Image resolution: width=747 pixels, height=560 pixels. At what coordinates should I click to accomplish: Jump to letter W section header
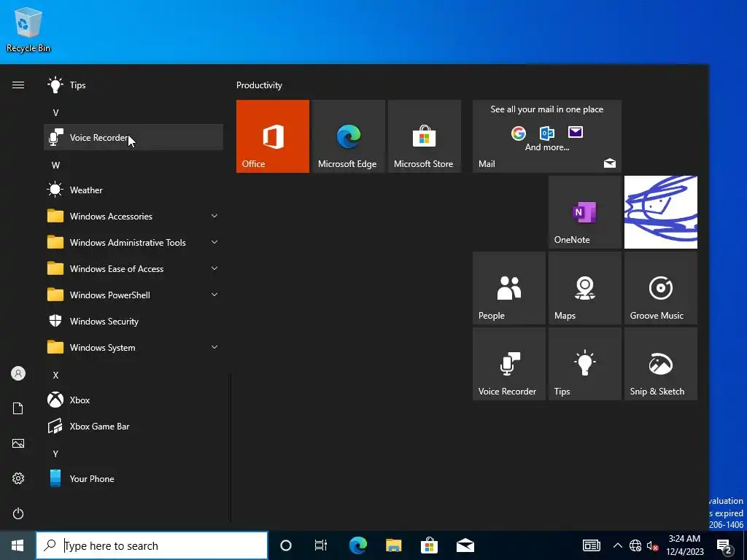coord(55,166)
